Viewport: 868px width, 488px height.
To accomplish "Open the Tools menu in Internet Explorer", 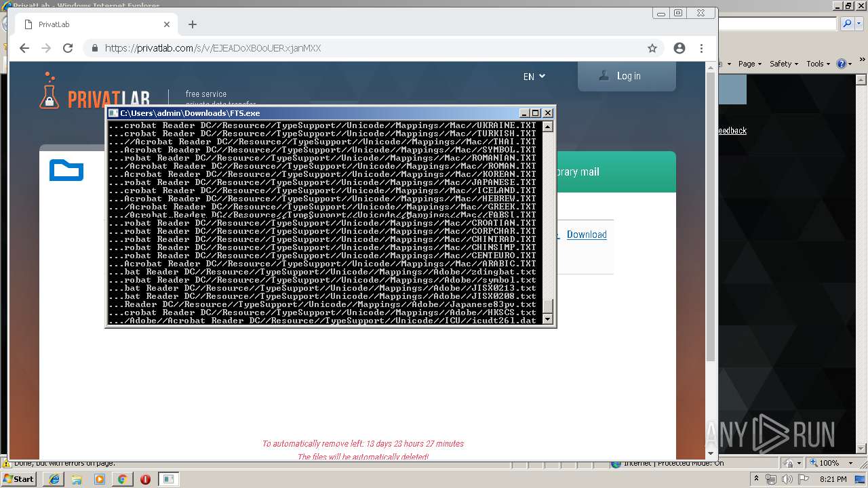I will coord(818,64).
